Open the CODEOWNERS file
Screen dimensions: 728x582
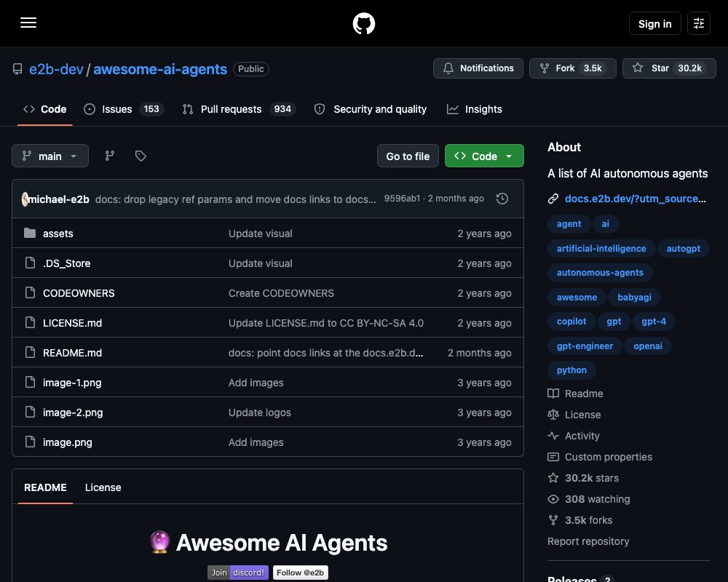click(79, 293)
